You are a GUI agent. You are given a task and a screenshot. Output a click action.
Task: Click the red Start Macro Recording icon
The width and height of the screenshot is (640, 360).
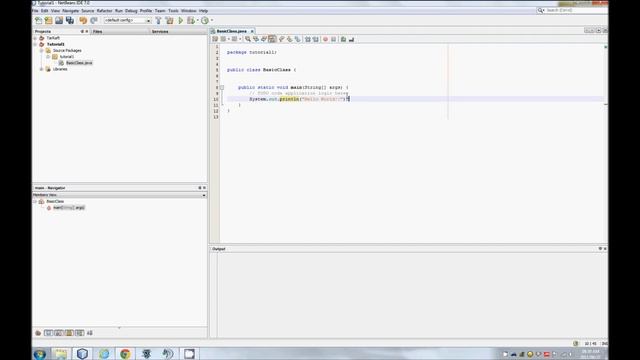[x=325, y=39]
